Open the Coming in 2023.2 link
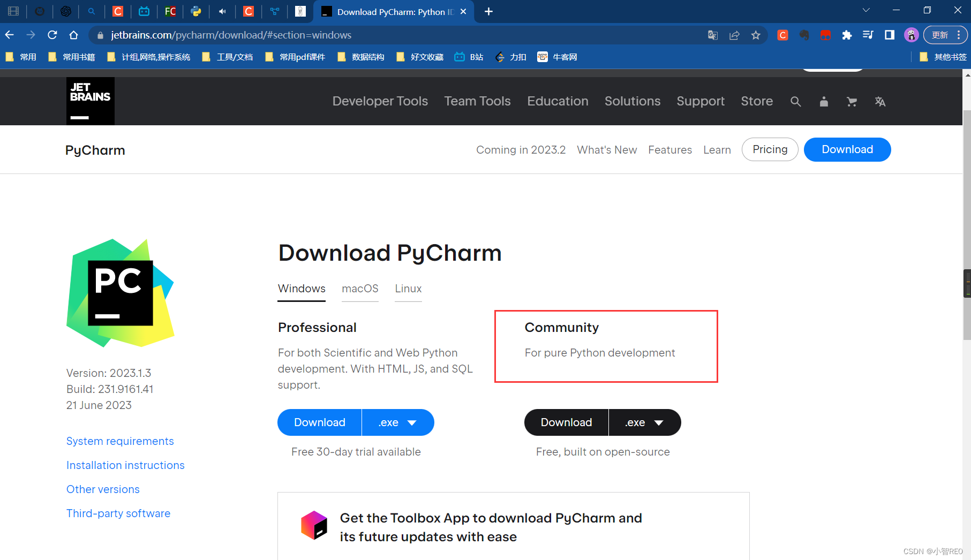971x560 pixels. (521, 150)
